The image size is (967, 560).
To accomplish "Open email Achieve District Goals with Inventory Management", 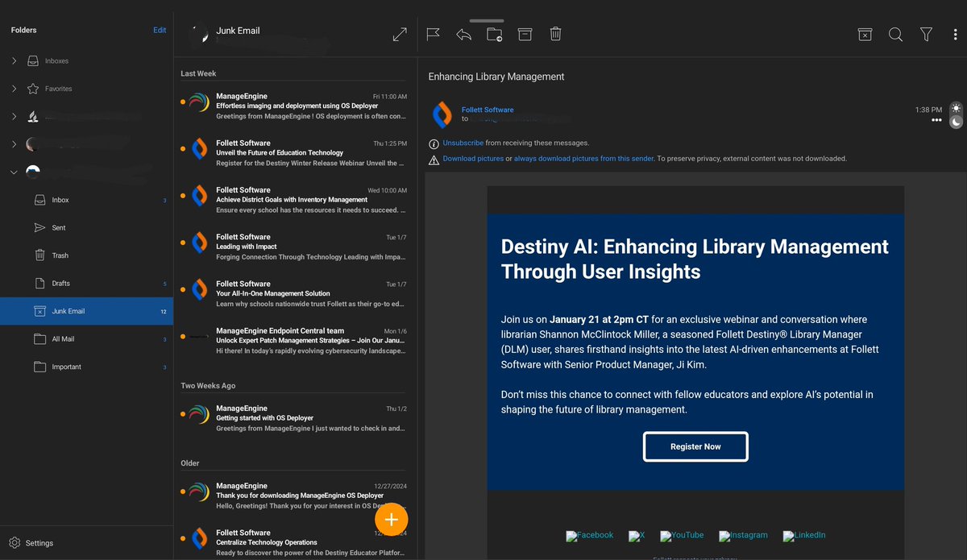I will tap(295, 200).
